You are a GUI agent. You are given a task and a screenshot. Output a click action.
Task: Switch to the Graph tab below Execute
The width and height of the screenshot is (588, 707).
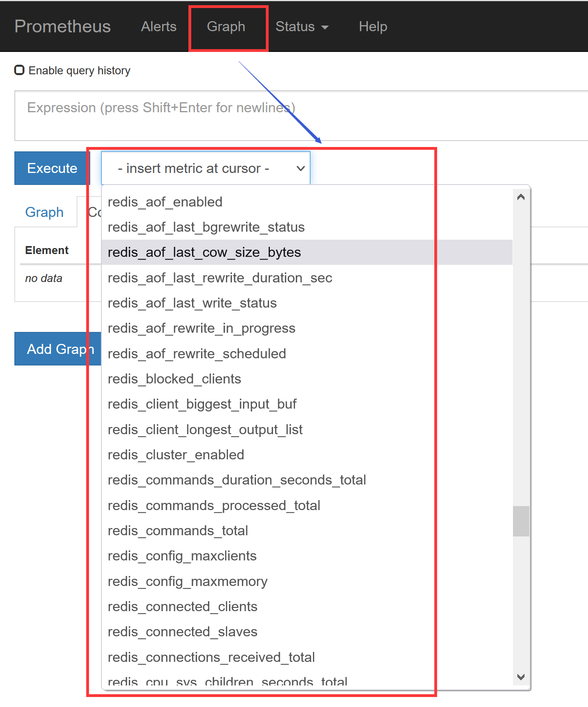[x=44, y=212]
